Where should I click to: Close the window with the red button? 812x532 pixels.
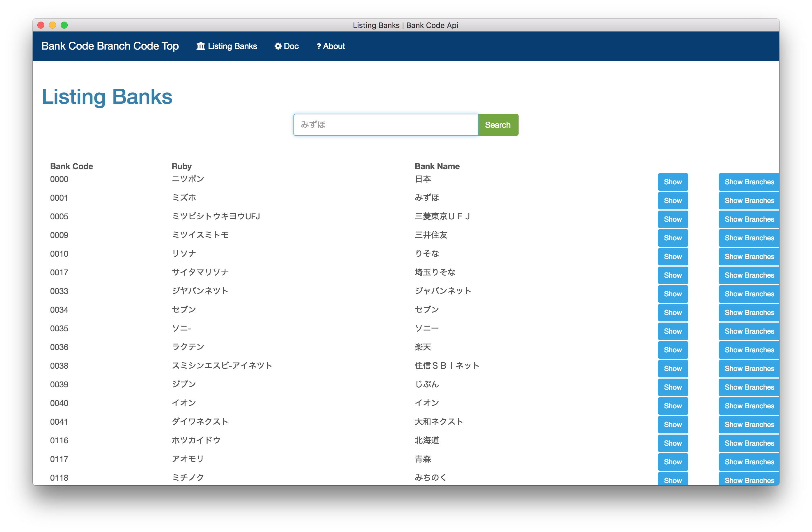click(41, 25)
